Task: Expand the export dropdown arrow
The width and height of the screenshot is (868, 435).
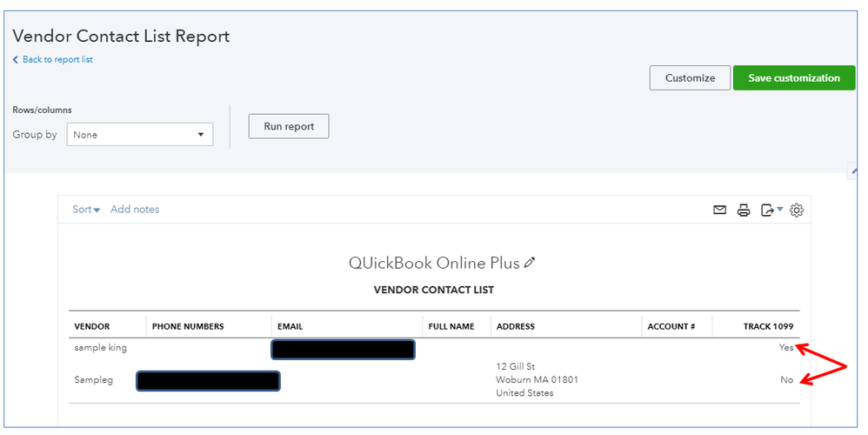Action: coord(780,209)
